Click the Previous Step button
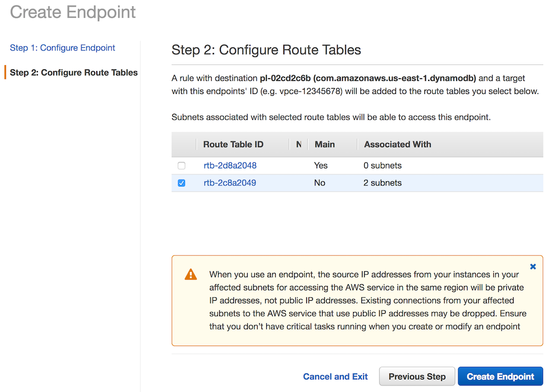The height and width of the screenshot is (392, 560). 417,377
